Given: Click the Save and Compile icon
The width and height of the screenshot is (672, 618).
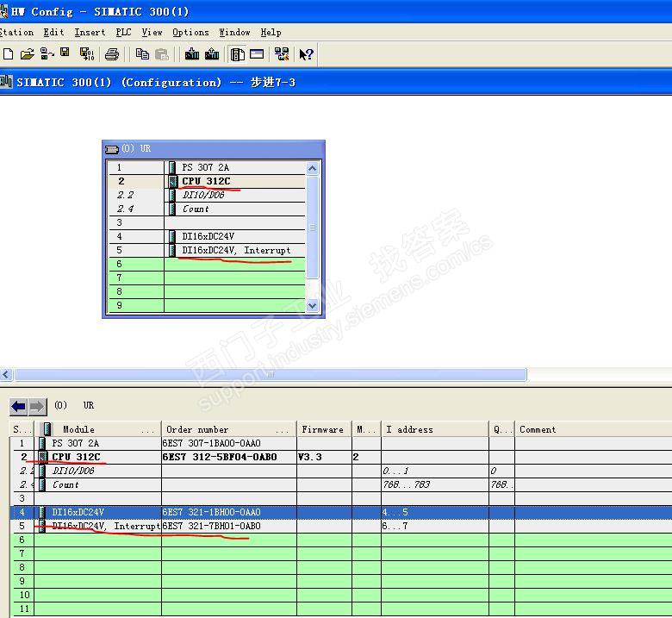Looking at the screenshot, I should tap(87, 54).
